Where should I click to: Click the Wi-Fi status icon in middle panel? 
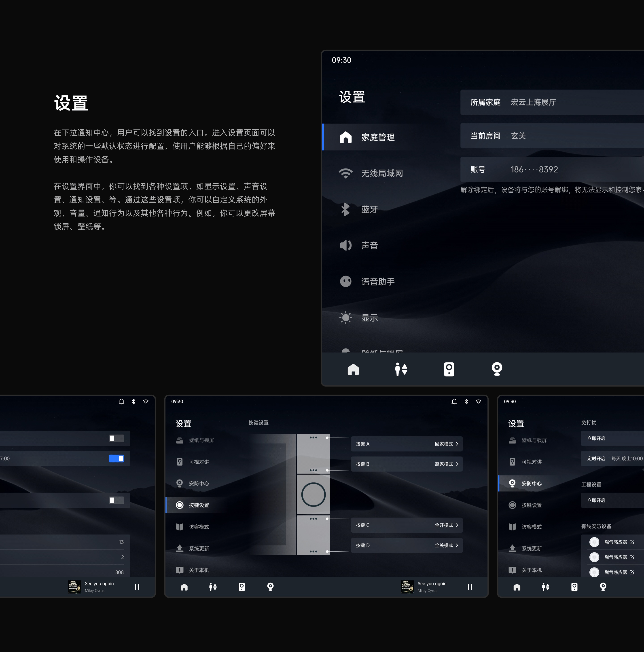pyautogui.click(x=479, y=402)
